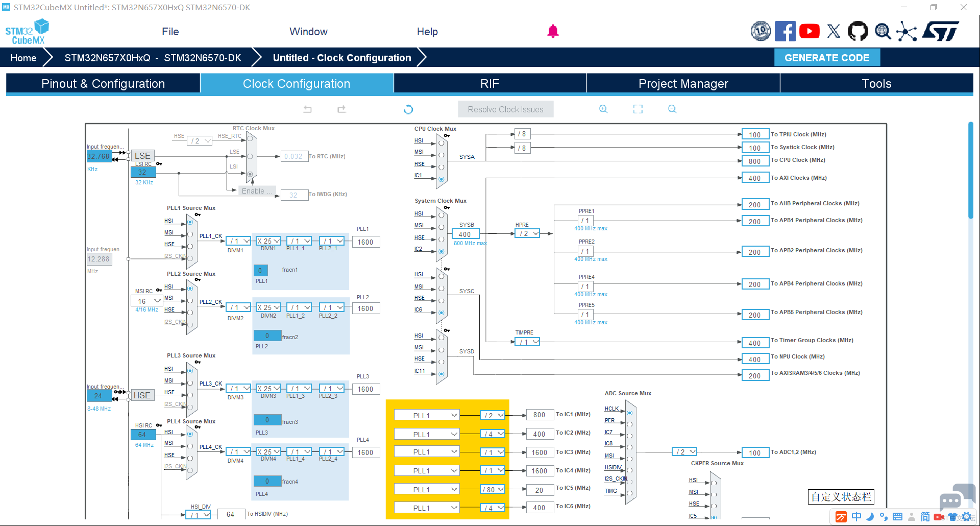Screen dimensions: 980x526
Task: Undo the last clock change
Action: [x=307, y=109]
